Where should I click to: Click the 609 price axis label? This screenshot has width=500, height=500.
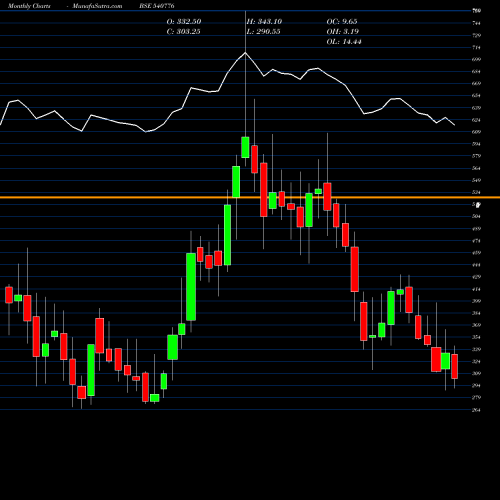coord(476,132)
